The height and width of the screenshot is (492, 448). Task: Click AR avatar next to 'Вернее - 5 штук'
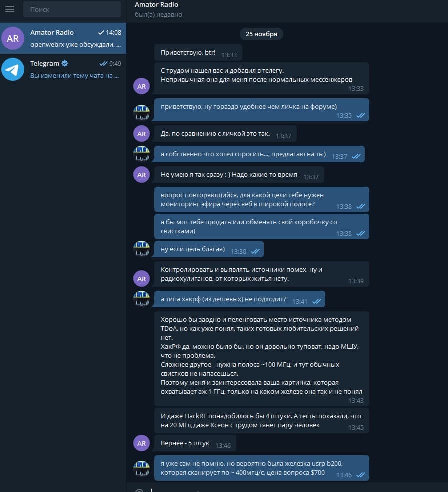click(x=141, y=443)
